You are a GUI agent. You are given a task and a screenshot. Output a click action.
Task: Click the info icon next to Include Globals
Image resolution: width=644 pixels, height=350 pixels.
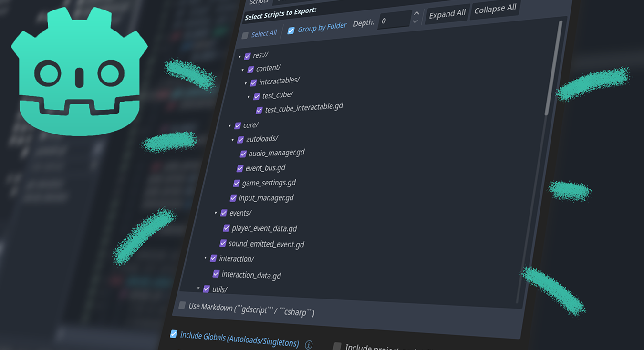click(309, 344)
